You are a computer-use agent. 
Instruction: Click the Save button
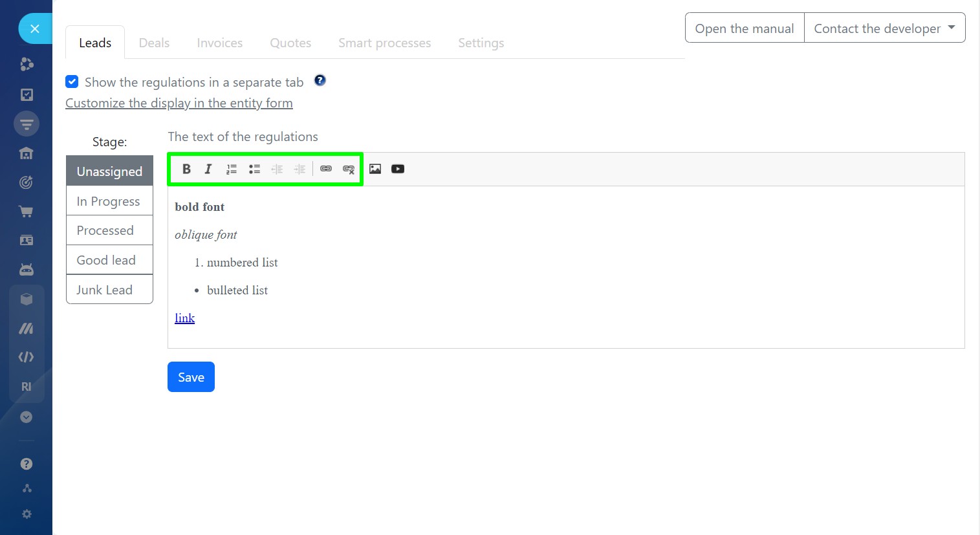click(x=191, y=377)
